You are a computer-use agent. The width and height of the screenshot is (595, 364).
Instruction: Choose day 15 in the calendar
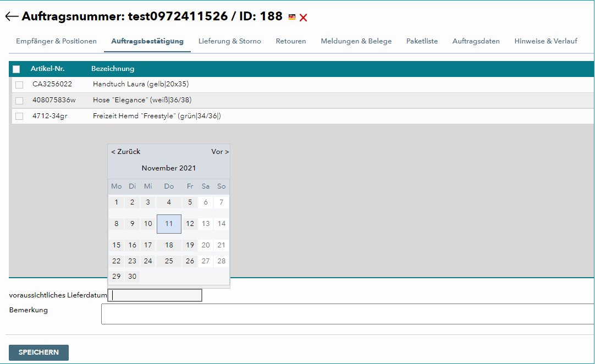(x=117, y=245)
